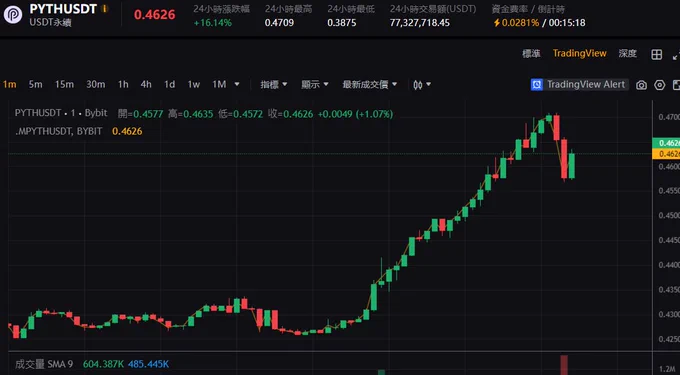
Task: Select the 4h timeframe
Action: (146, 85)
